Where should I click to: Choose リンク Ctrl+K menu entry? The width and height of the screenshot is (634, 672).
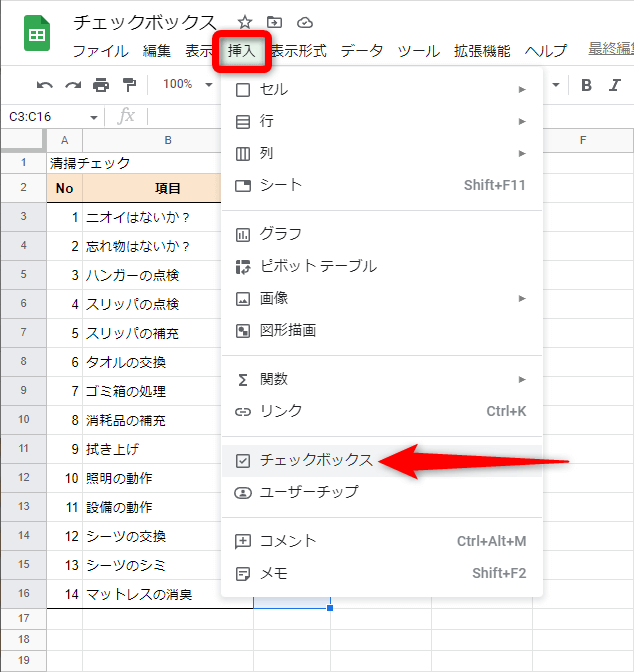point(382,412)
